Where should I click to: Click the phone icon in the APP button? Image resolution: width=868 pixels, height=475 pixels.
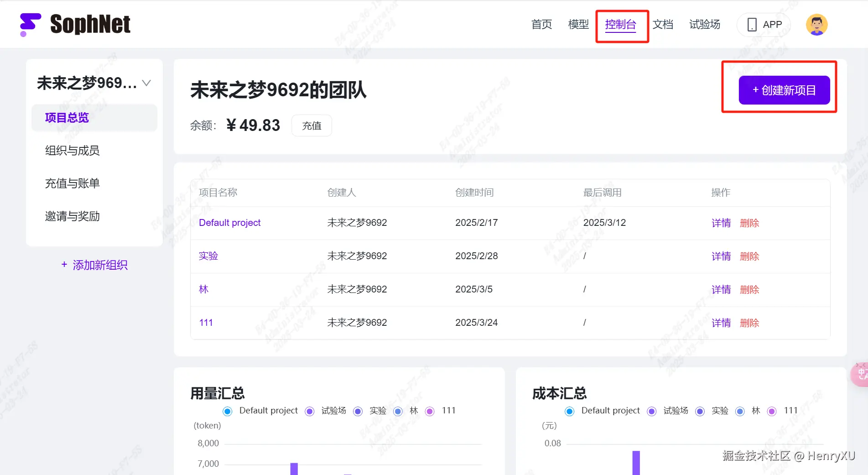point(752,25)
